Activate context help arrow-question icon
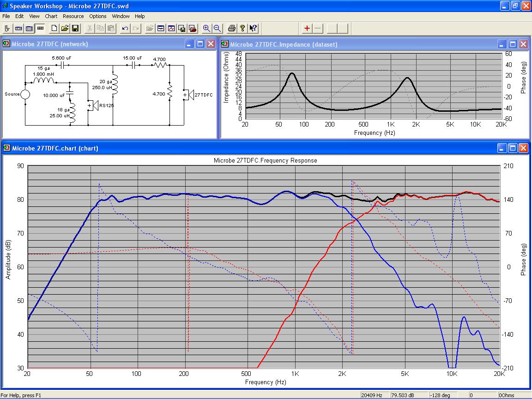Viewport: 532px width, 399px height. pos(253,29)
